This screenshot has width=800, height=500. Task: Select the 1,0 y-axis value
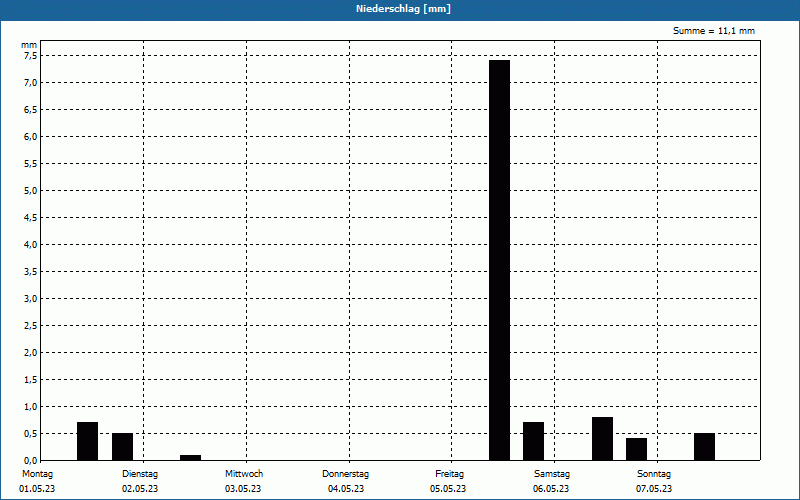(x=31, y=407)
